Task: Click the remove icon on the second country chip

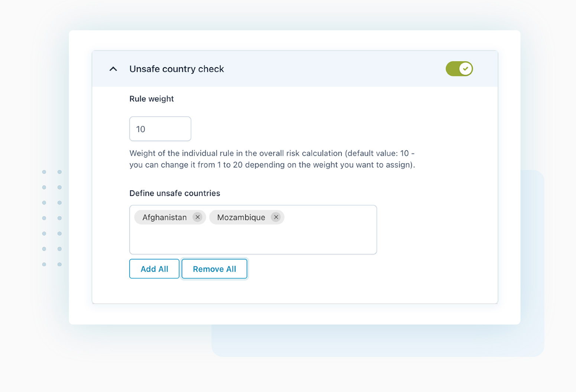Action: [x=276, y=217]
